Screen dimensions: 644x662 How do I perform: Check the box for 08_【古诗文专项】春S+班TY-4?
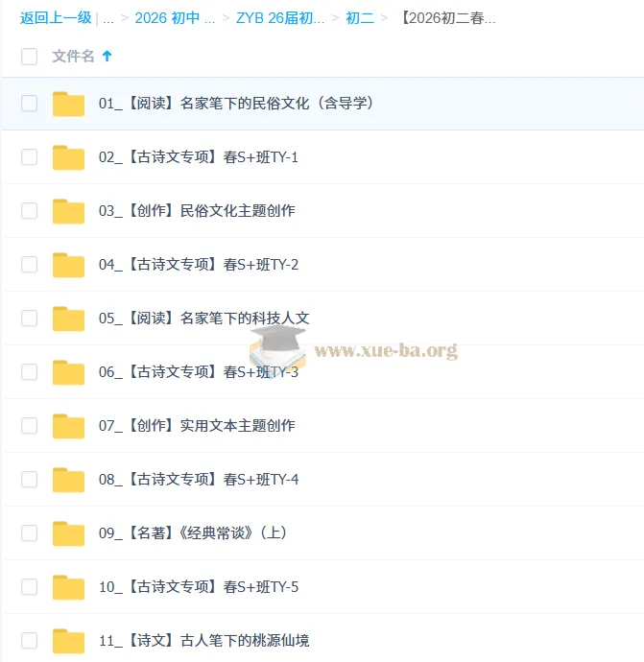coord(29,479)
